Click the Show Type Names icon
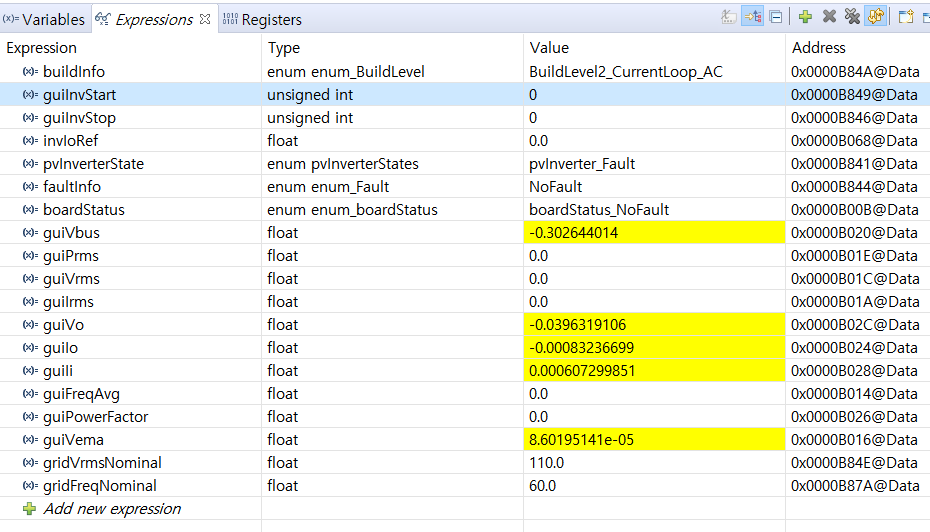Viewport: 930px width, 532px height. coord(729,17)
